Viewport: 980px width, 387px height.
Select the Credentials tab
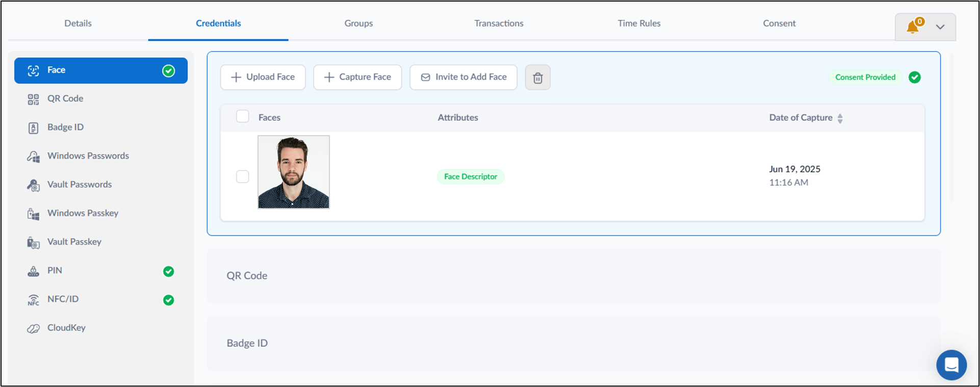pyautogui.click(x=218, y=23)
